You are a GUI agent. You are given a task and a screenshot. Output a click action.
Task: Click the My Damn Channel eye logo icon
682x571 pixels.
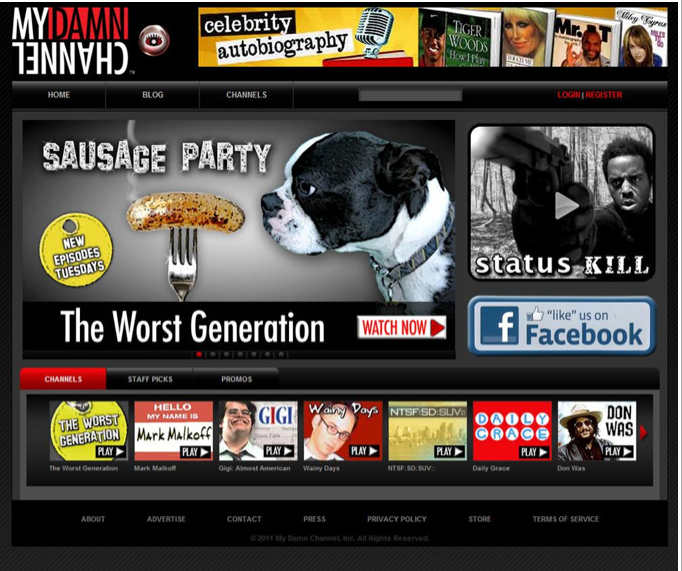pos(154,40)
